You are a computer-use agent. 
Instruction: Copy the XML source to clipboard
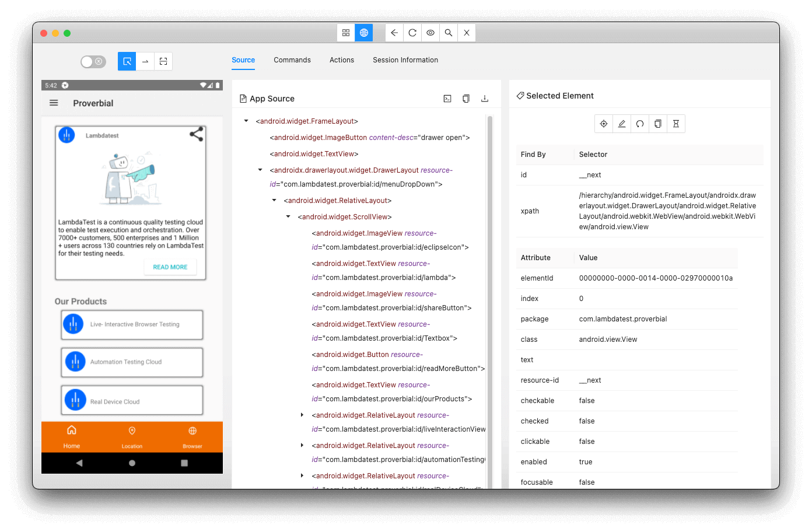pos(466,98)
